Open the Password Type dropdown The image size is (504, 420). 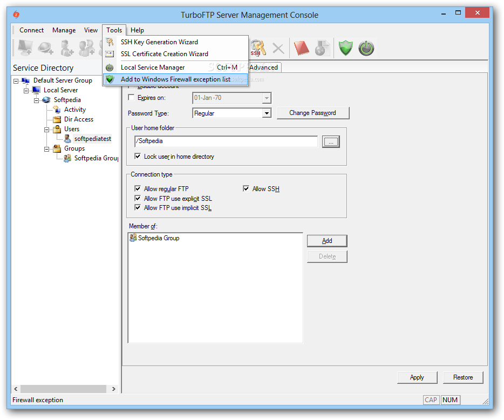pyautogui.click(x=267, y=113)
